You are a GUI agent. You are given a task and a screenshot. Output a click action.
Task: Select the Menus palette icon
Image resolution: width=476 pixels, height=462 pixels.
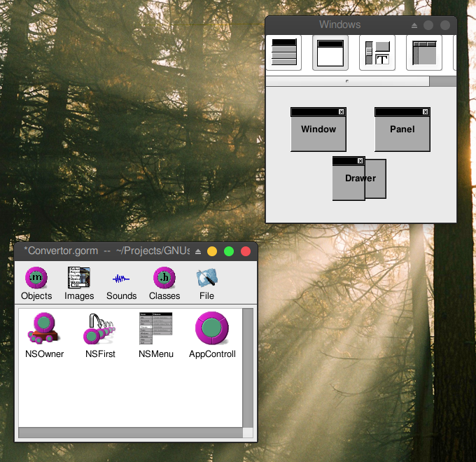[x=283, y=52]
